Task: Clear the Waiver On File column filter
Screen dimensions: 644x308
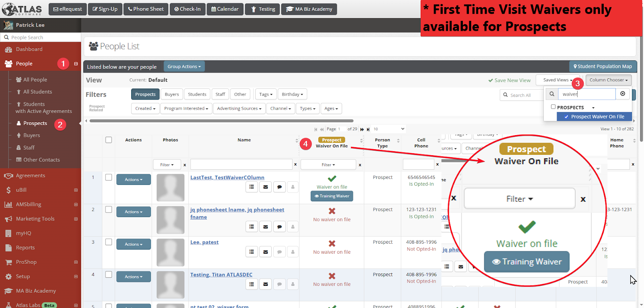Action: [360, 165]
